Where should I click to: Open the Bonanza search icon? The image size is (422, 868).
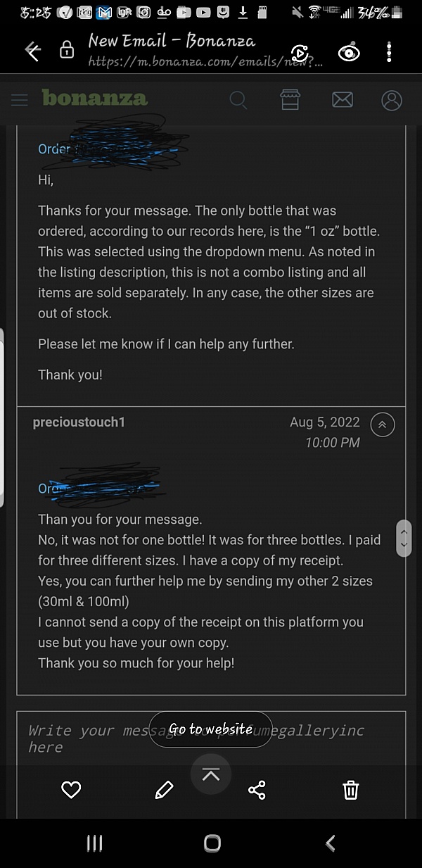click(238, 100)
